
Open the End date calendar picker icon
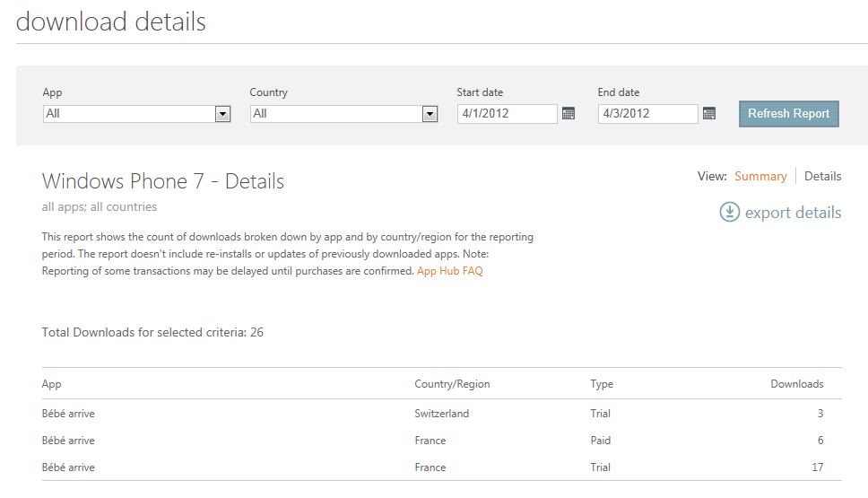pyautogui.click(x=709, y=114)
